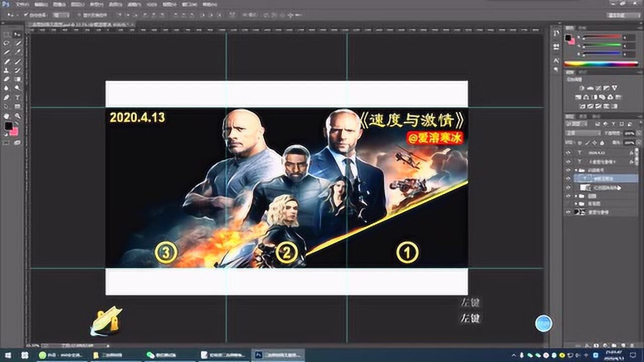Open the Edit menu
The height and width of the screenshot is (362, 644).
(41, 4)
